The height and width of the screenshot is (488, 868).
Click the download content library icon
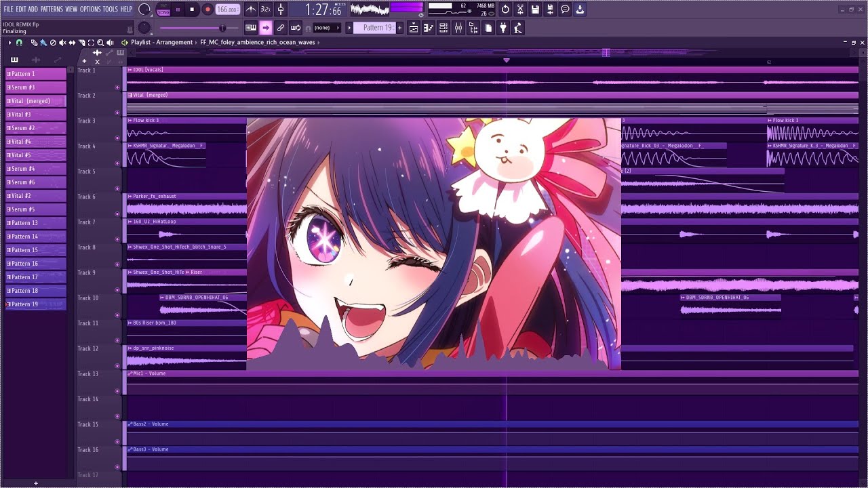click(580, 9)
